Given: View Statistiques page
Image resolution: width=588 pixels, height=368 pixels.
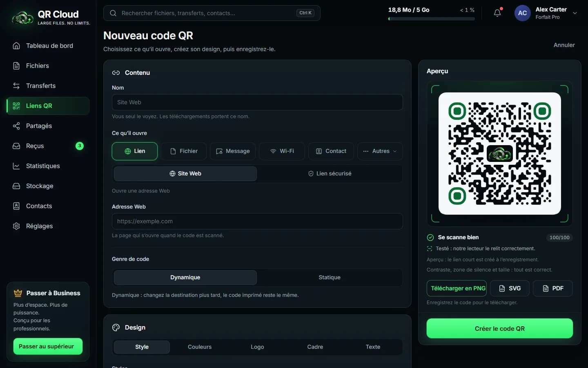Looking at the screenshot, I should tap(48, 166).
